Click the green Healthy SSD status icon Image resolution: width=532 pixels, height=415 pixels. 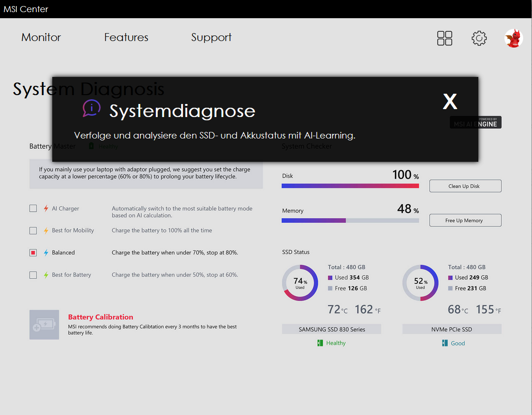[320, 343]
